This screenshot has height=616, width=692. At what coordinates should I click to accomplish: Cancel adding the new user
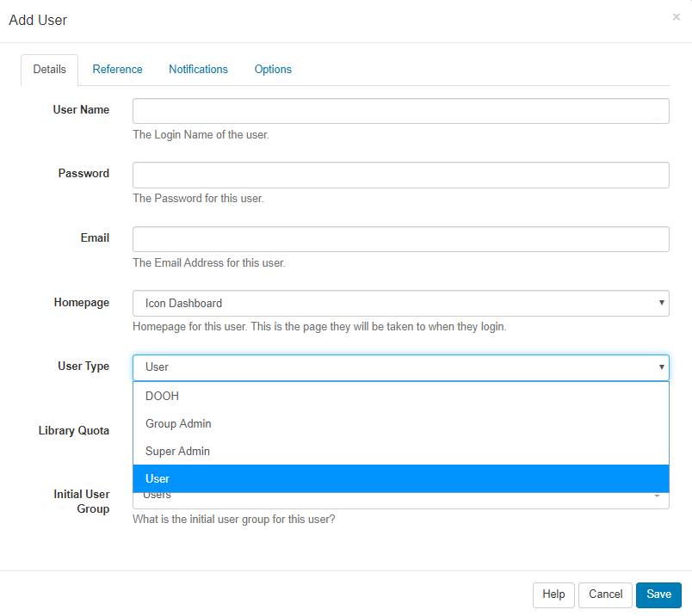tap(605, 594)
